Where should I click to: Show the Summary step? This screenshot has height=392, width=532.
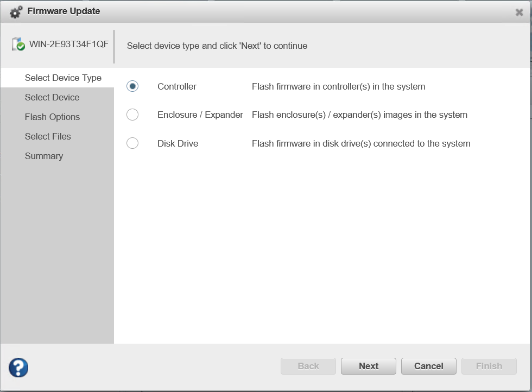coord(44,156)
